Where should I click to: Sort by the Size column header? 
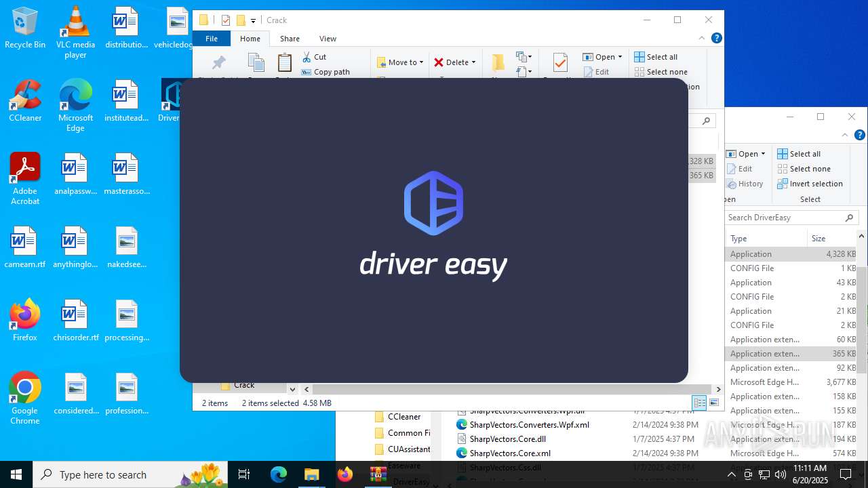pos(832,239)
